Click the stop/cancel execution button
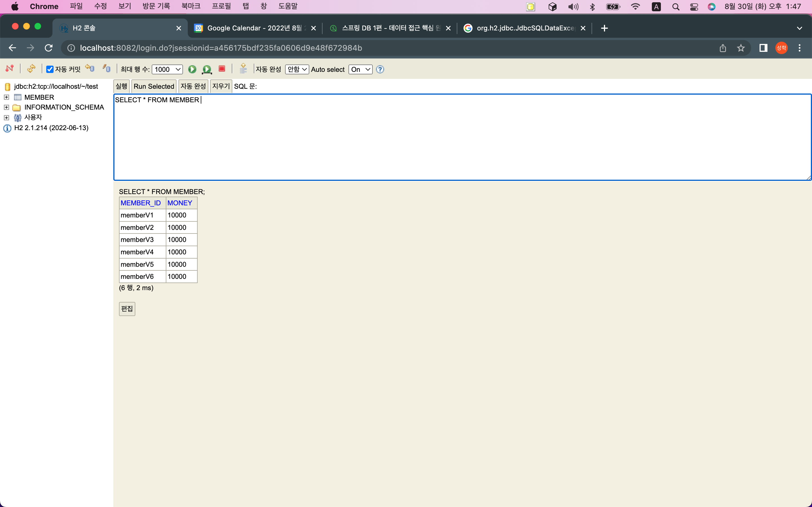This screenshot has height=507, width=812. (222, 70)
